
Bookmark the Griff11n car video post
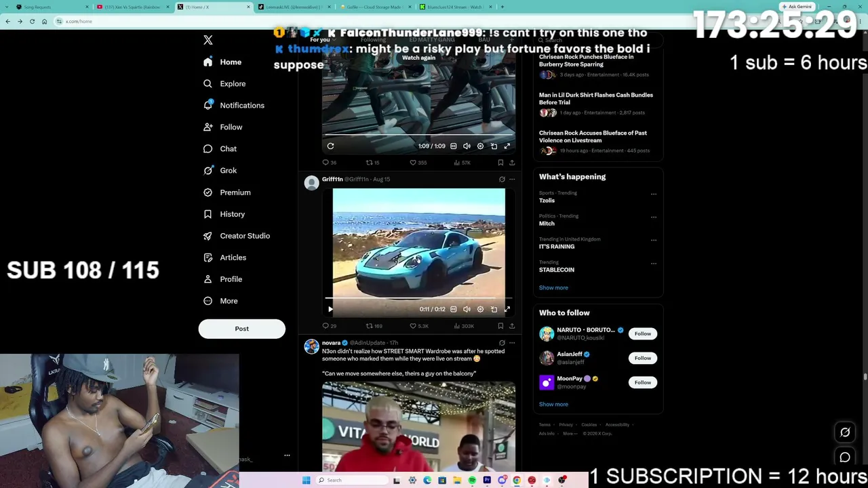[x=500, y=326]
